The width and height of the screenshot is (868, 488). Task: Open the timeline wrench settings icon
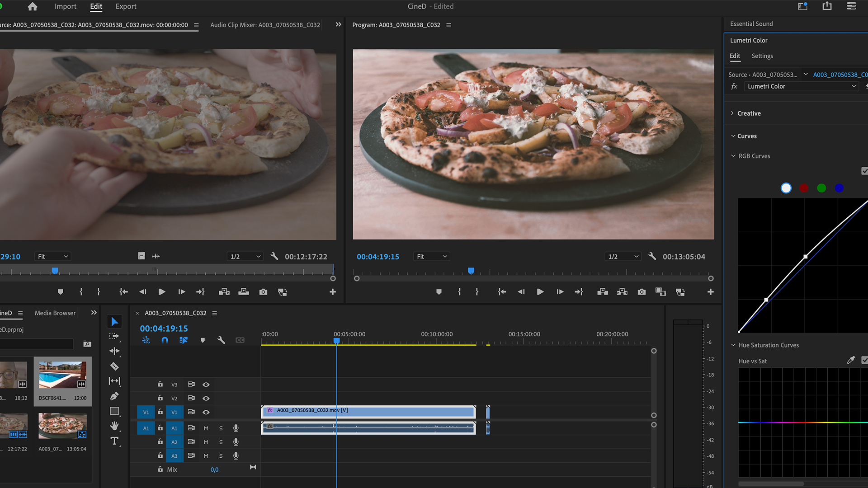(x=222, y=340)
